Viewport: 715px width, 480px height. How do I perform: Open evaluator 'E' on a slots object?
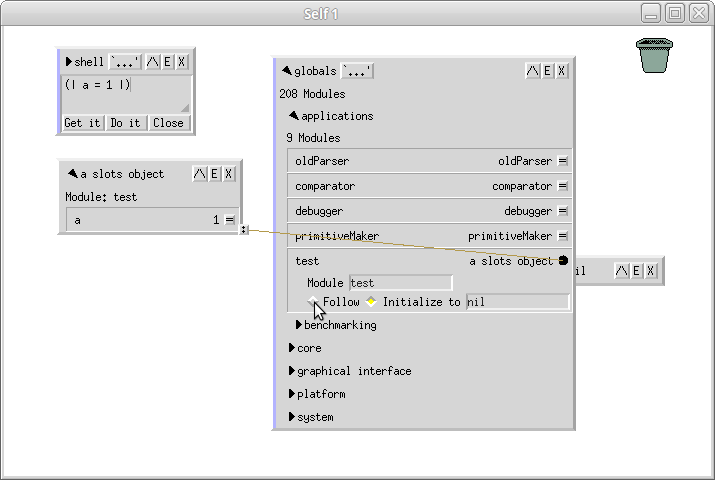pos(214,174)
